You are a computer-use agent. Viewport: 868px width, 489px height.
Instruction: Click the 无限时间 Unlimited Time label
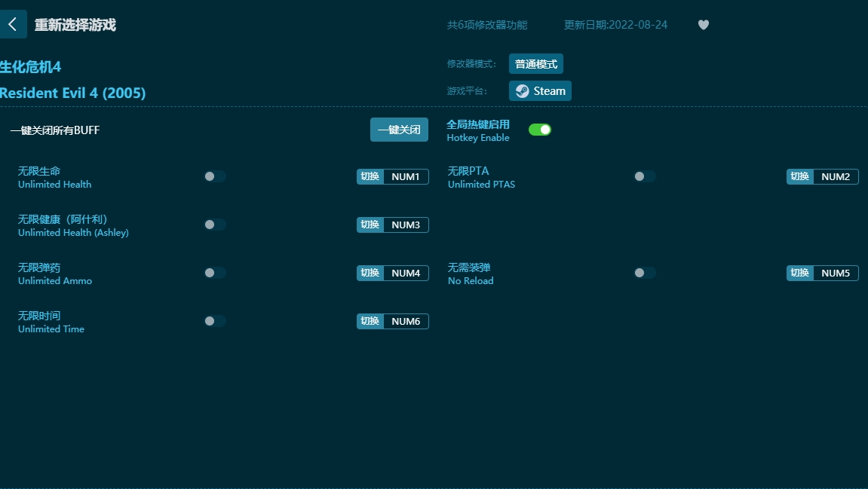(x=51, y=322)
